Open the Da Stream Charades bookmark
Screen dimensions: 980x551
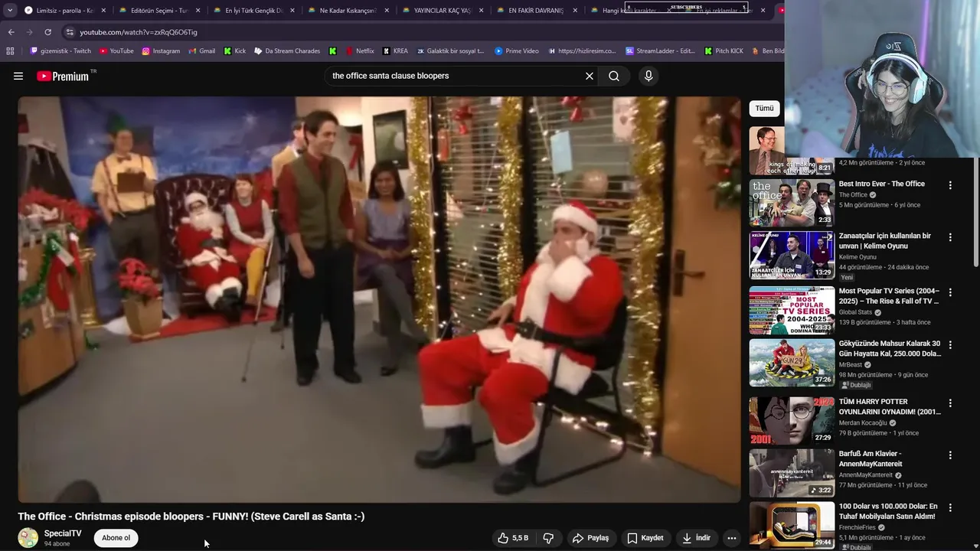[x=287, y=51]
